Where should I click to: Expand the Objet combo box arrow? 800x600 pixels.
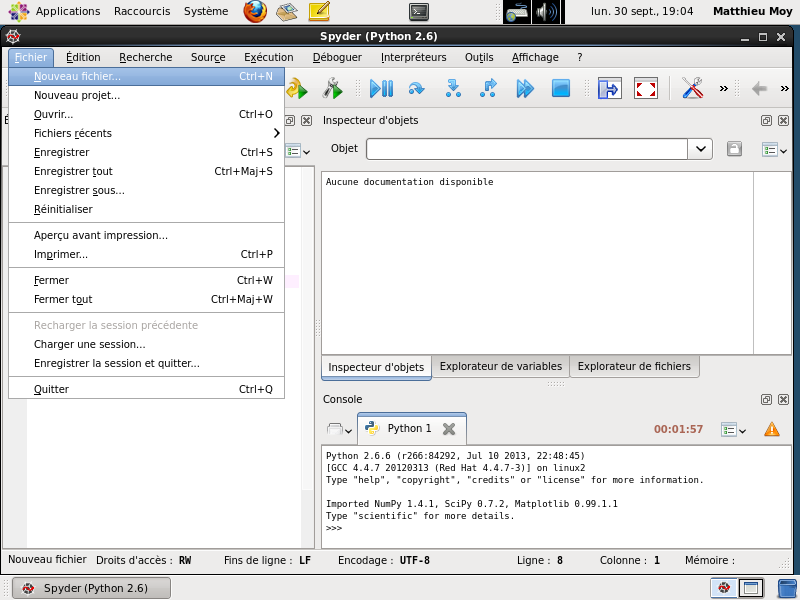click(701, 149)
